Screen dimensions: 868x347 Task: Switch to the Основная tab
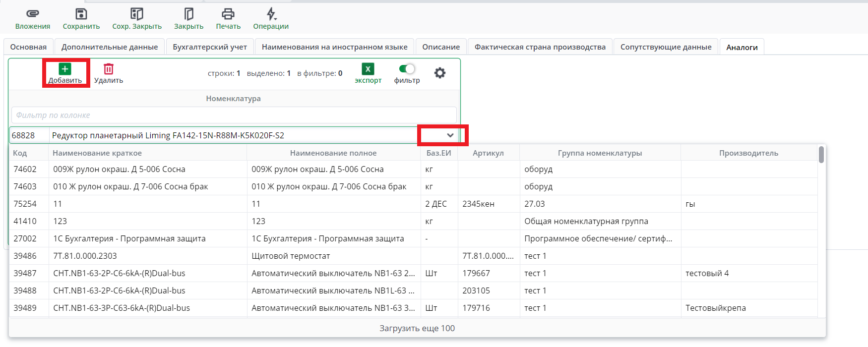click(28, 47)
